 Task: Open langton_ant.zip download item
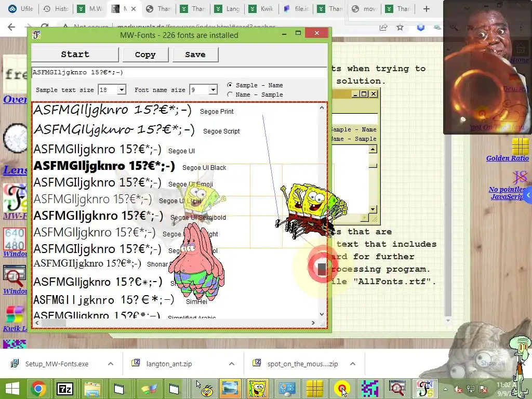coord(169,364)
